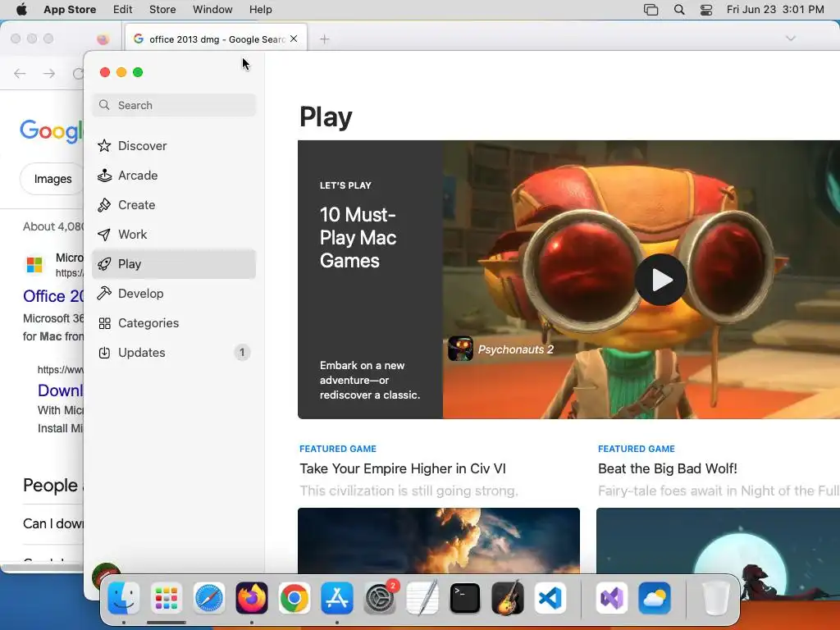Image resolution: width=840 pixels, height=630 pixels.
Task: Open Spotlight search in menu bar
Action: (x=678, y=10)
